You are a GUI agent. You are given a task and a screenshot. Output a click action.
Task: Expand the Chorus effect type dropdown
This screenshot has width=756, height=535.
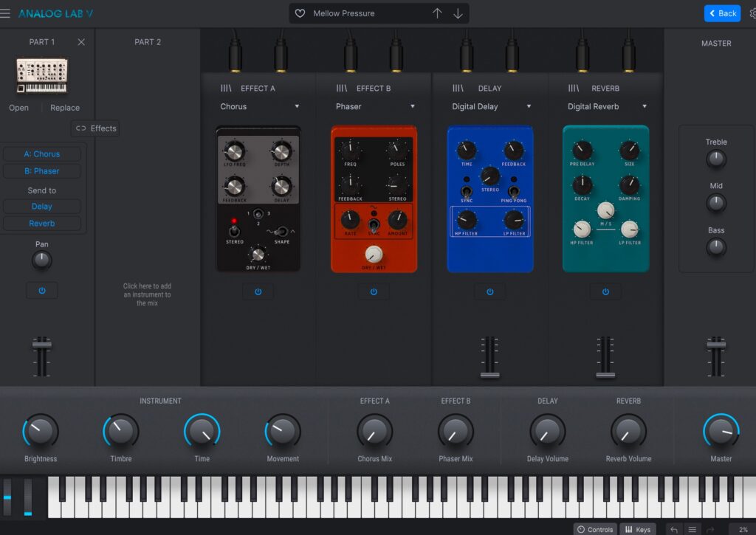(x=297, y=106)
